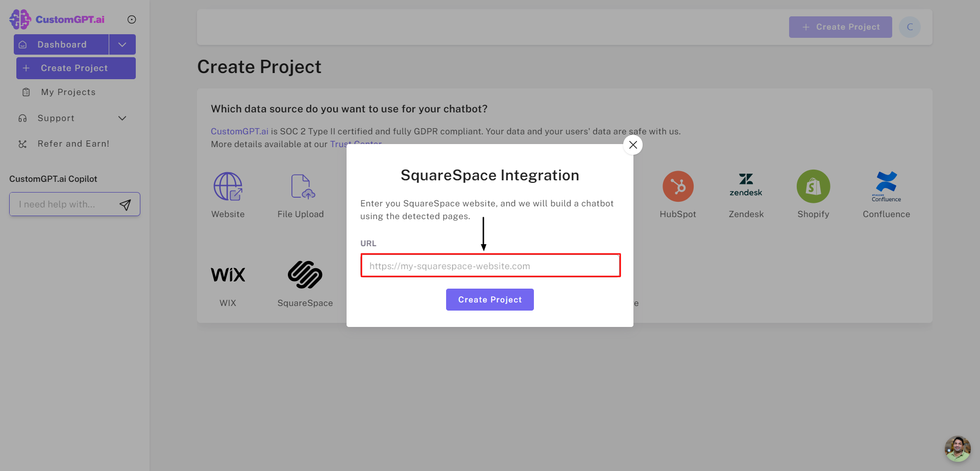Click the My Projects clipboard icon
Screen dimensions: 980x471
coord(26,92)
